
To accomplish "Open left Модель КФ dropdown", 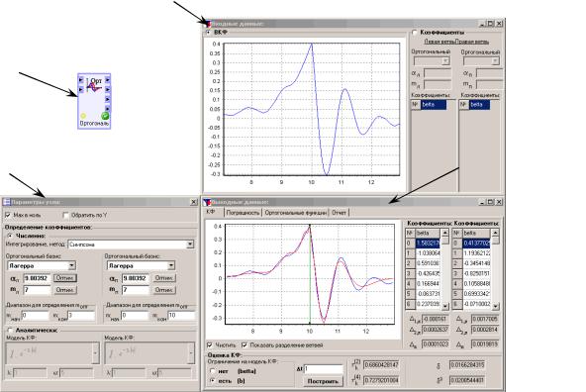I will point(95,352).
